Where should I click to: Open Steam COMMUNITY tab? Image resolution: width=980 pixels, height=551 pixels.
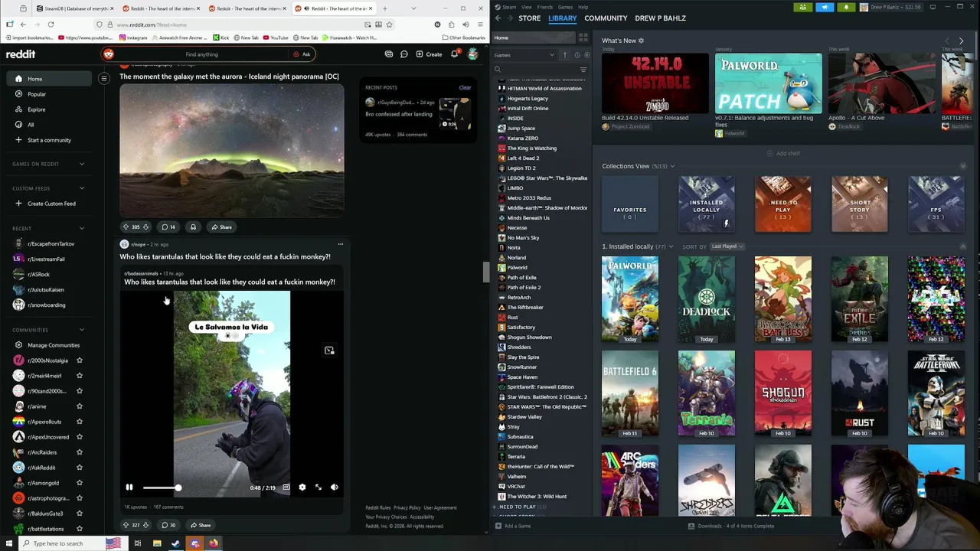pyautogui.click(x=606, y=18)
